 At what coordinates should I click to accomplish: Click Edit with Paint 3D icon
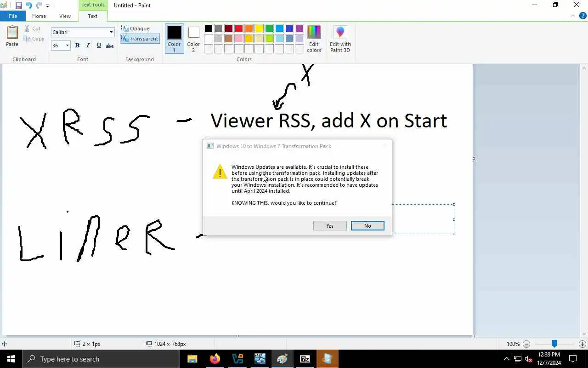tap(340, 39)
